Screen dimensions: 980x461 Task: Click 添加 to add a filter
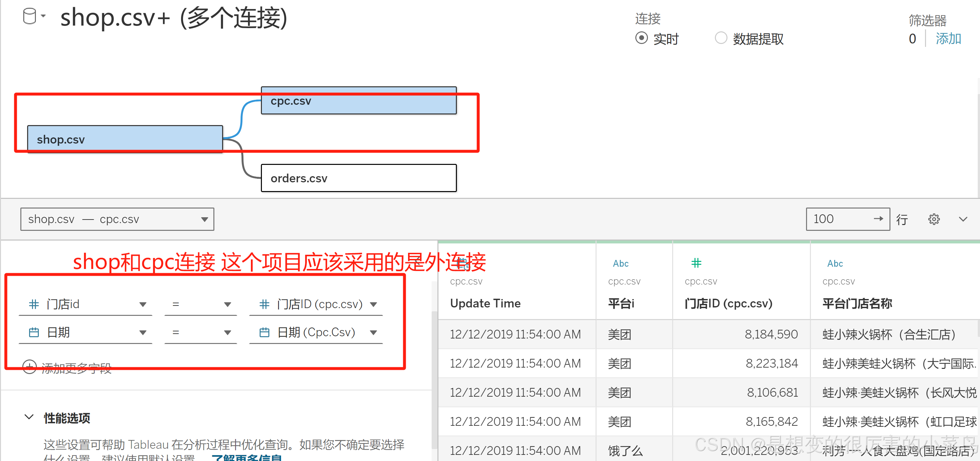[x=948, y=39]
